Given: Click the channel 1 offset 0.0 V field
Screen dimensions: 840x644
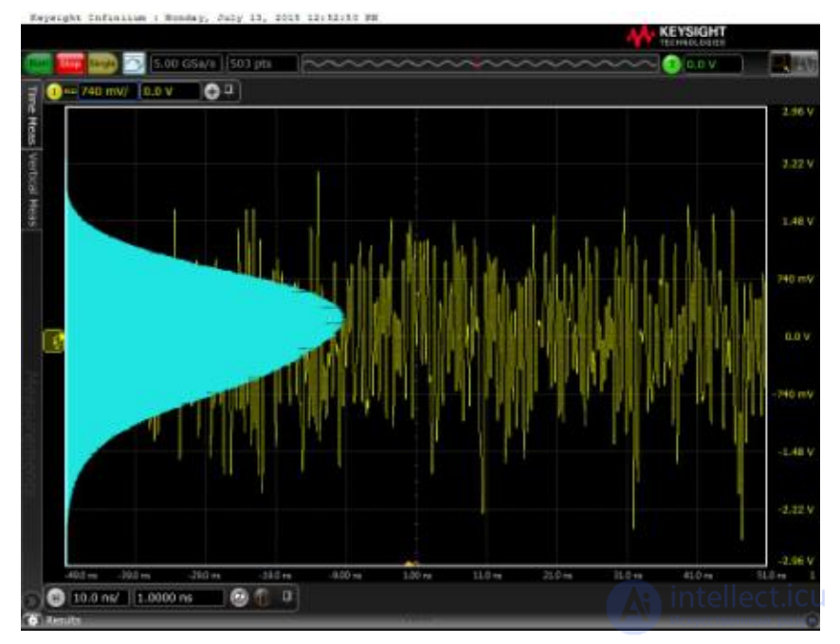Looking at the screenshot, I should 170,92.
